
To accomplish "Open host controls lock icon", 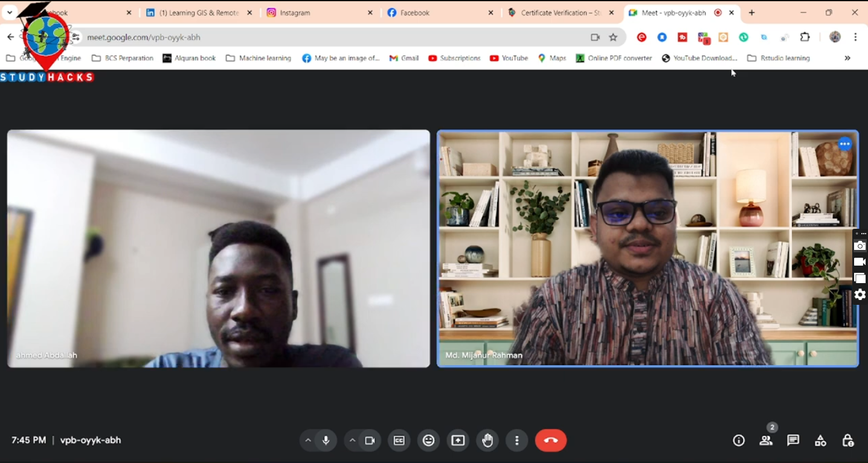I will (x=848, y=441).
